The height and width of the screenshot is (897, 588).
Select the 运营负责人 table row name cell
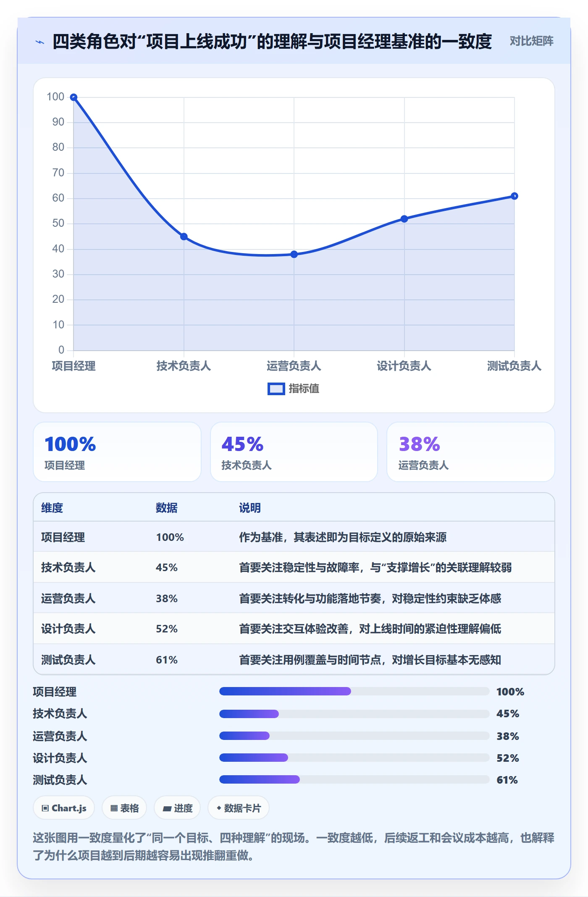68,598
